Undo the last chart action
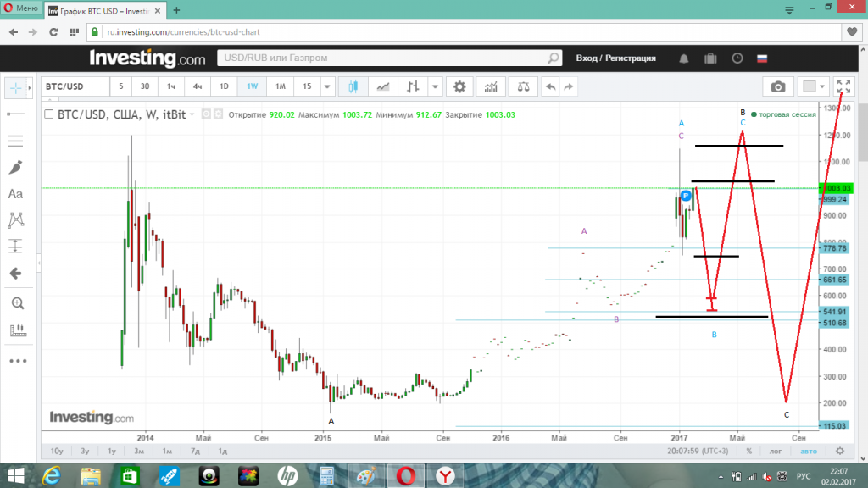The width and height of the screenshot is (868, 488). pos(550,86)
